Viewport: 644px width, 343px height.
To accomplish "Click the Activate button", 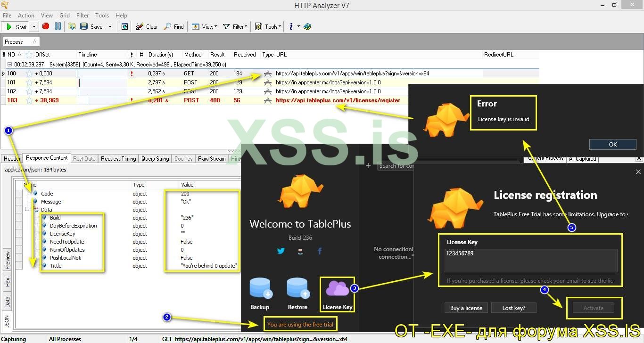I will (x=593, y=308).
